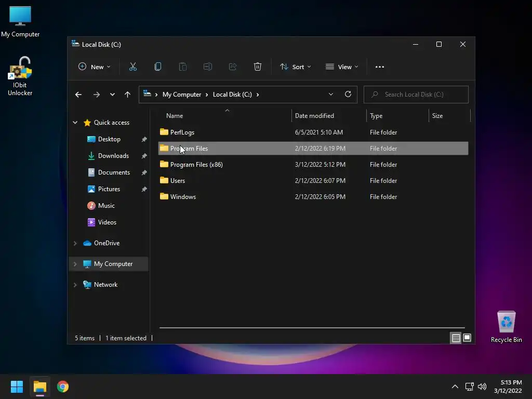Click Network in the navigation pane
The height and width of the screenshot is (399, 532).
coord(105,285)
